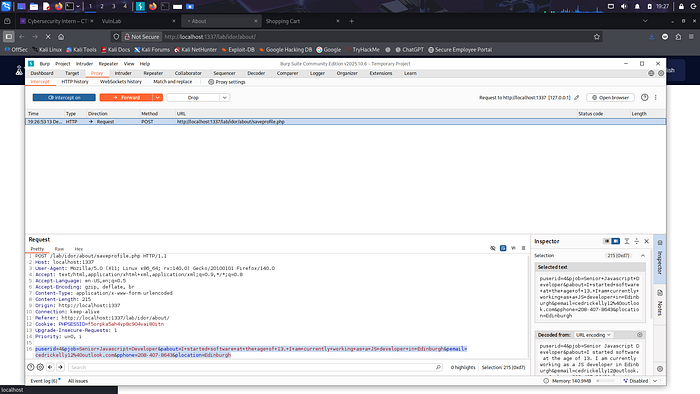The height and width of the screenshot is (394, 700).
Task: Open the HTTP history subtab
Action: (75, 82)
